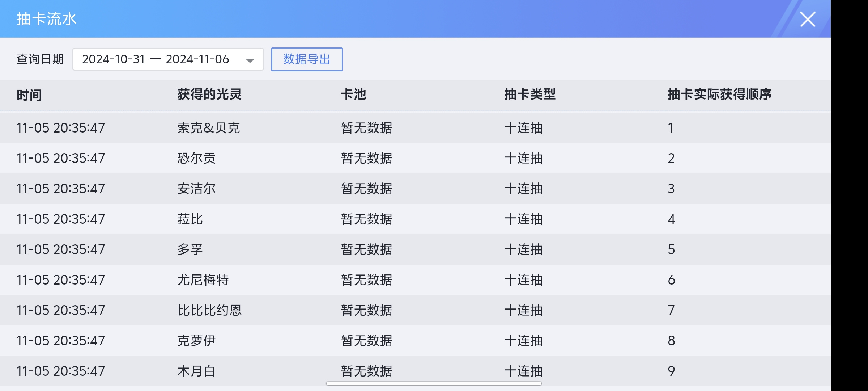Click order number 4 in the 菈比 row
The height and width of the screenshot is (391, 868).
(x=671, y=219)
